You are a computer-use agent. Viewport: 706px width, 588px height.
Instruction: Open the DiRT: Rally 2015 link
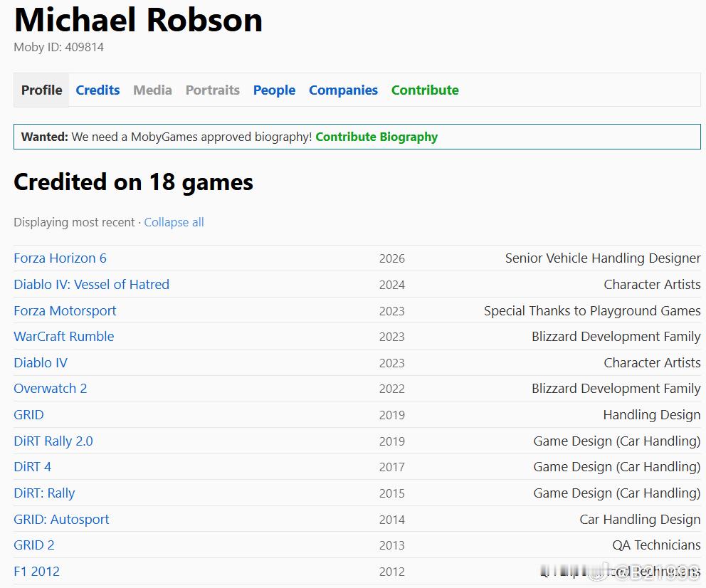[x=44, y=493]
